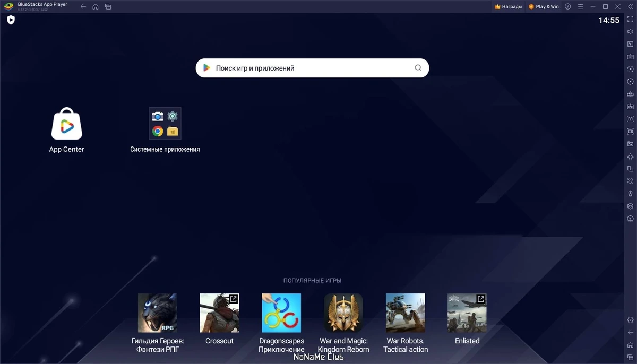
Task: Open Play & Win
Action: tap(544, 7)
